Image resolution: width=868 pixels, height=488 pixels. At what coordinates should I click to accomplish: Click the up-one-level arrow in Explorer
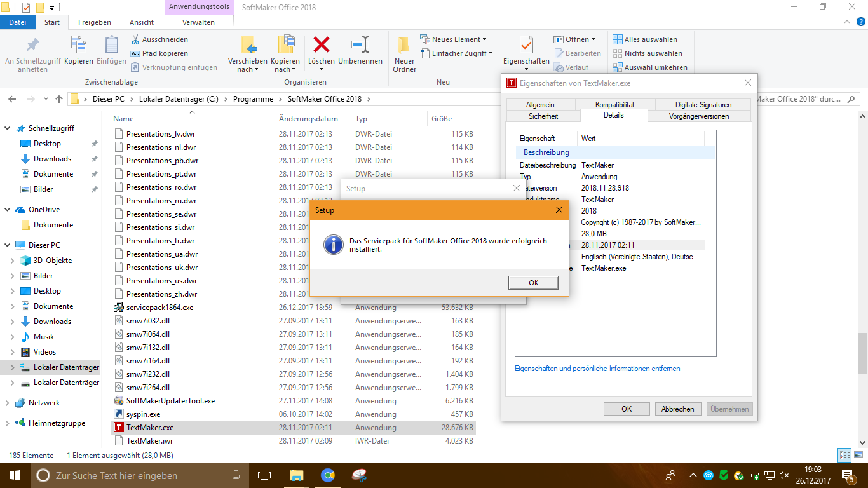59,99
